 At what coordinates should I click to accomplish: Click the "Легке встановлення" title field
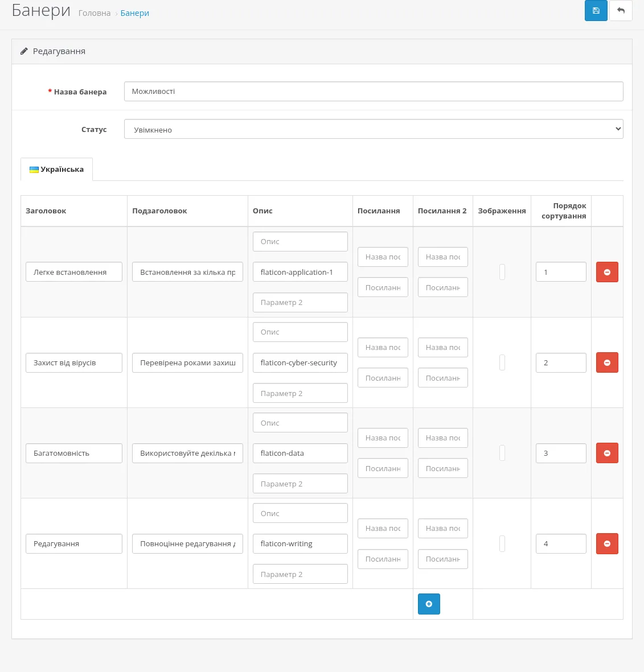(x=74, y=272)
